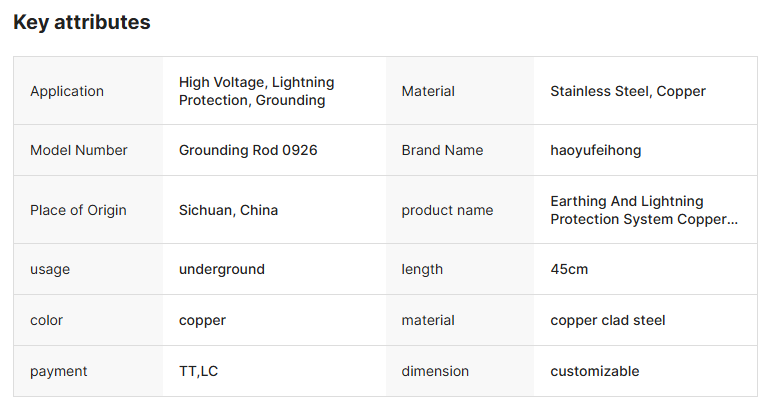The width and height of the screenshot is (777, 408).
Task: Click the Brand Name label
Action: (442, 150)
